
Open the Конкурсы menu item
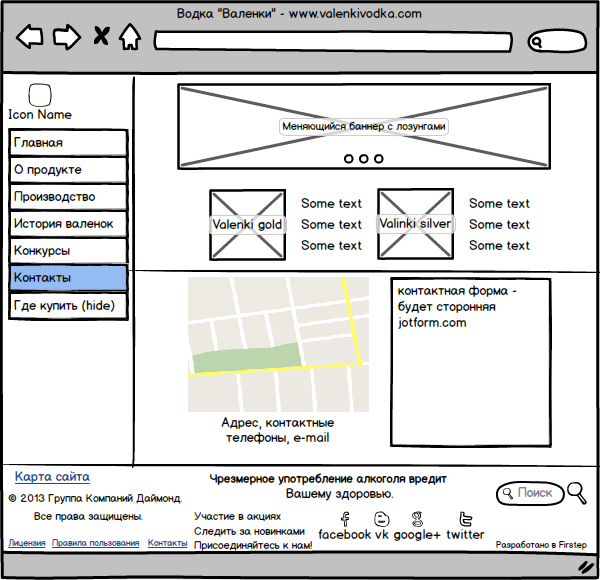tap(68, 251)
